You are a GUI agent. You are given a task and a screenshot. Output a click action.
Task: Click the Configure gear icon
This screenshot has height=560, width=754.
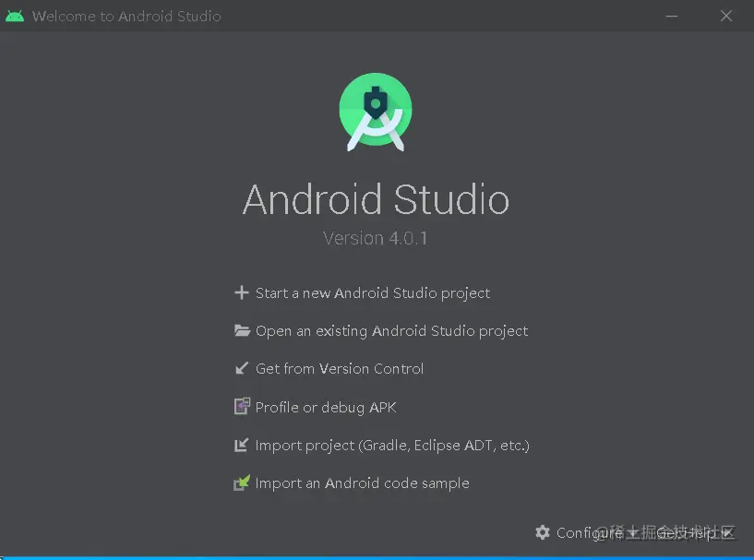click(x=543, y=532)
